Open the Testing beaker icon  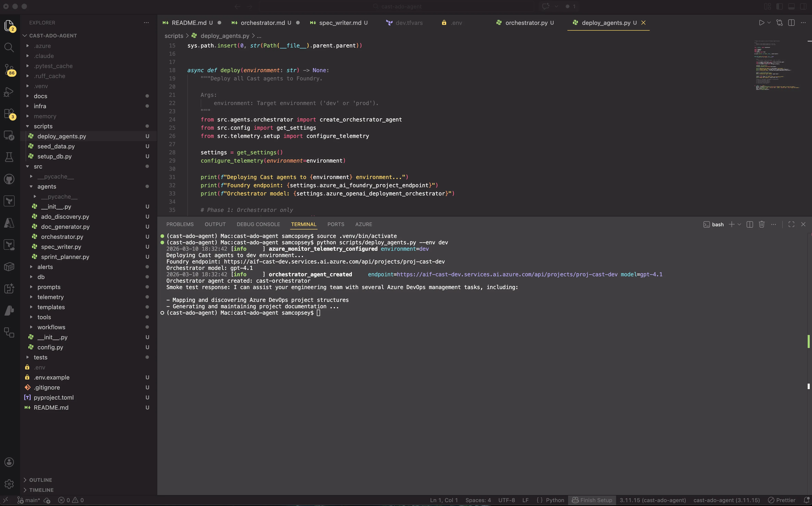9,157
